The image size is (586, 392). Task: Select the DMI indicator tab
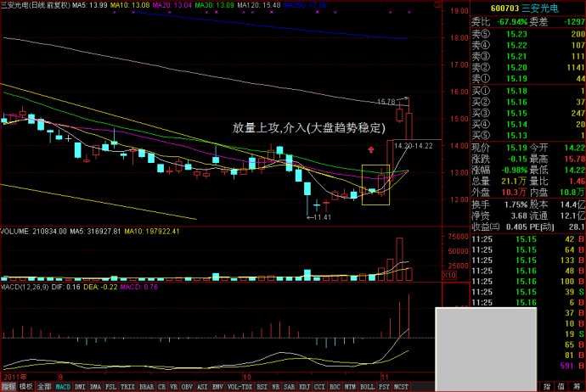click(80, 387)
